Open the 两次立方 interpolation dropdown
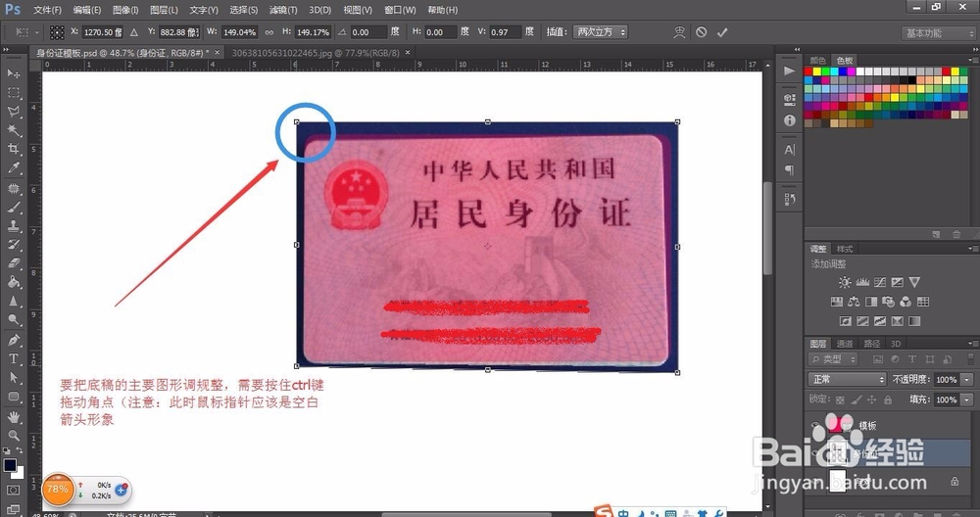This screenshot has height=517, width=980. click(600, 32)
